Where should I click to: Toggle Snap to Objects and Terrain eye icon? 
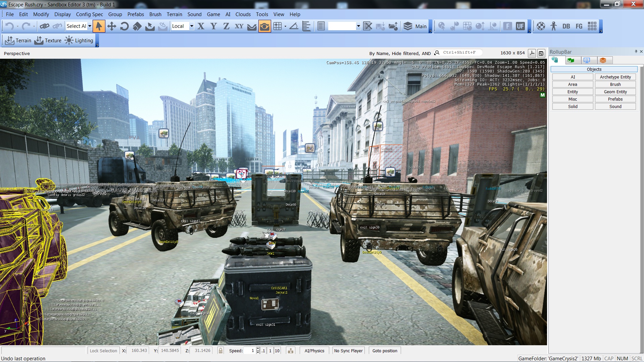coord(264,26)
